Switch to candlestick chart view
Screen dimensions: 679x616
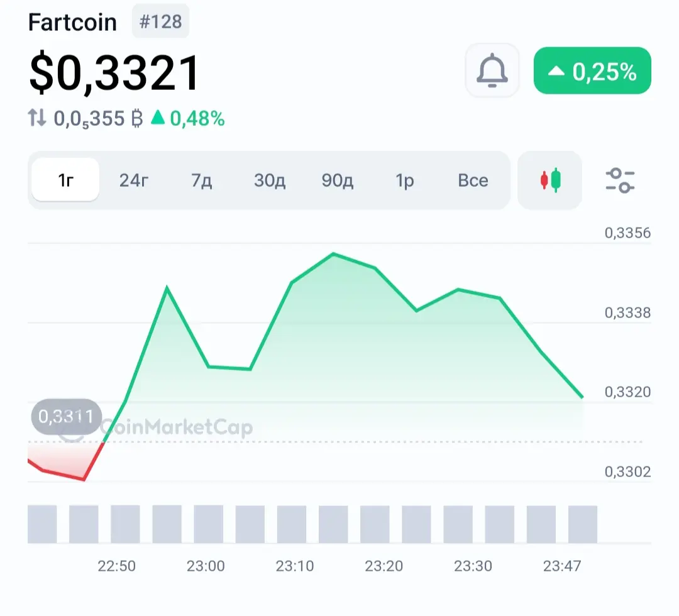pyautogui.click(x=550, y=180)
